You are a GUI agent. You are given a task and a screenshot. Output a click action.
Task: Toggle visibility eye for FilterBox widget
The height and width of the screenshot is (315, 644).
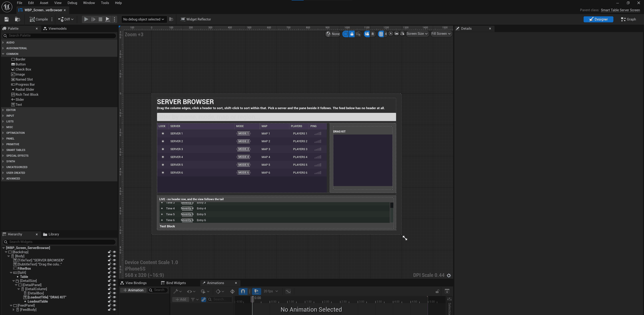coord(114,268)
